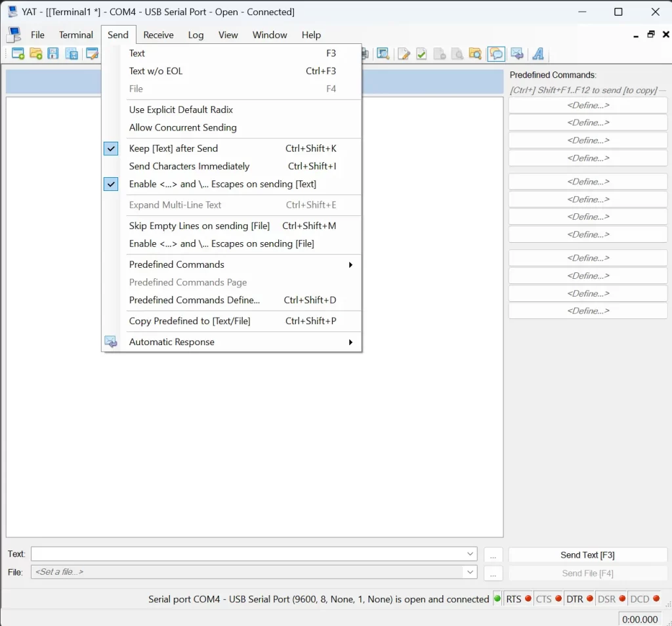Click the 'Serial port COM4' status text
This screenshot has height=626, width=672.
pos(318,599)
